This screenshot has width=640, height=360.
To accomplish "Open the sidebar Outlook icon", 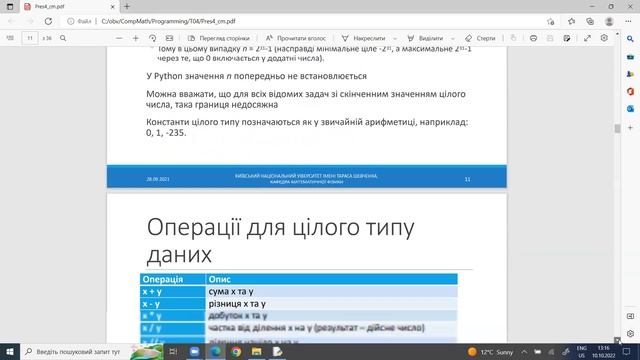I will click(630, 109).
